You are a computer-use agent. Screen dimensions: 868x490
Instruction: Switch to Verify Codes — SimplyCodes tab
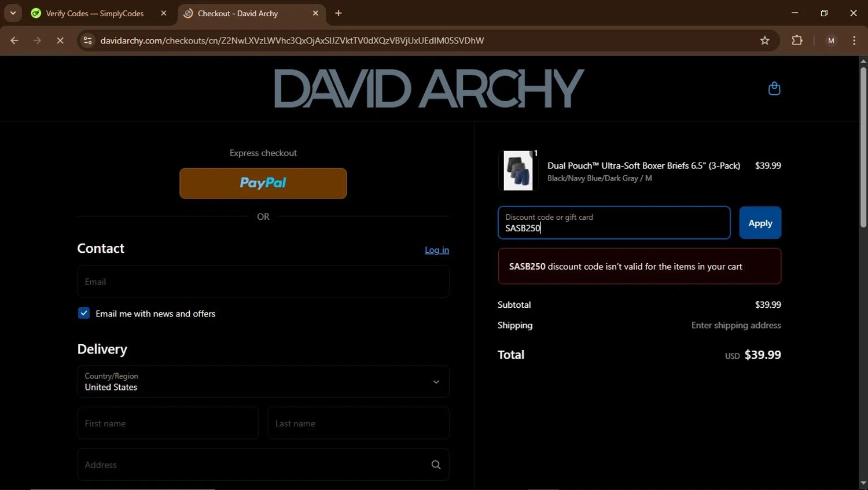tap(95, 13)
